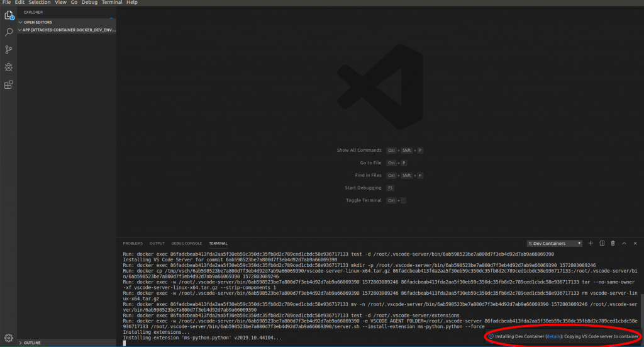The image size is (644, 347).
Task: Open the Source Control view icon
Action: (x=9, y=50)
